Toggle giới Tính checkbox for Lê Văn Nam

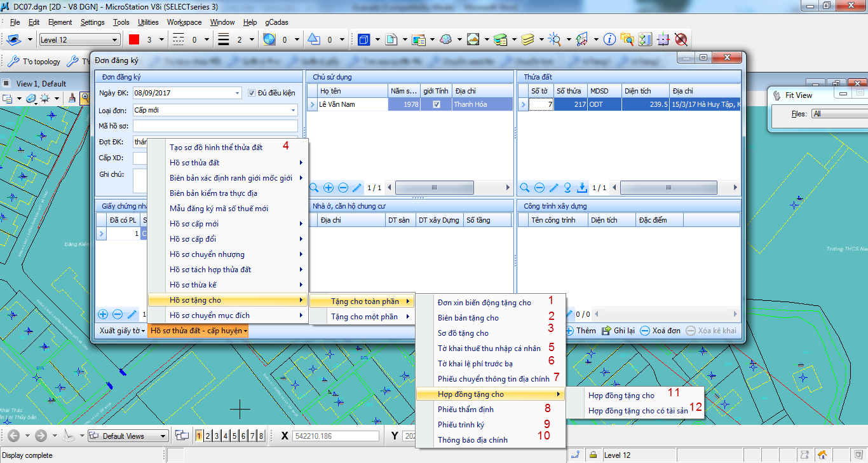pyautogui.click(x=436, y=104)
